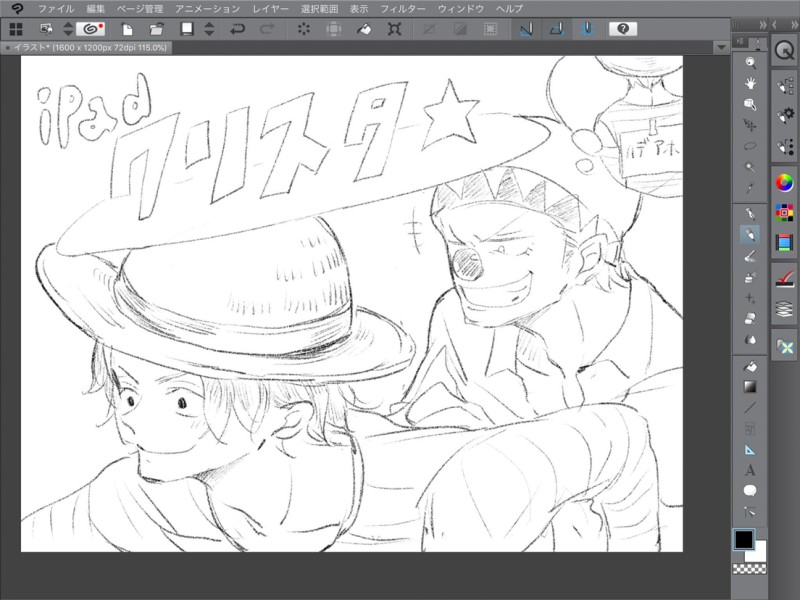The height and width of the screenshot is (600, 800).
Task: Select the Fill bucket tool
Action: [750, 366]
